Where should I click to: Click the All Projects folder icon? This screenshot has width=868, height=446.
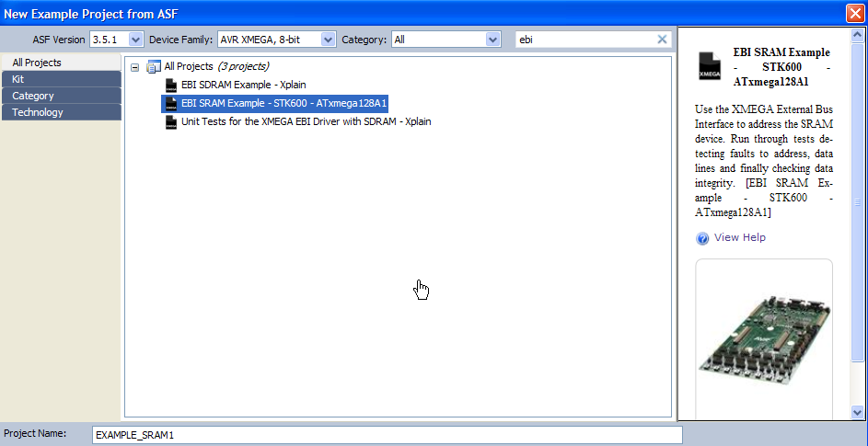[x=153, y=67]
